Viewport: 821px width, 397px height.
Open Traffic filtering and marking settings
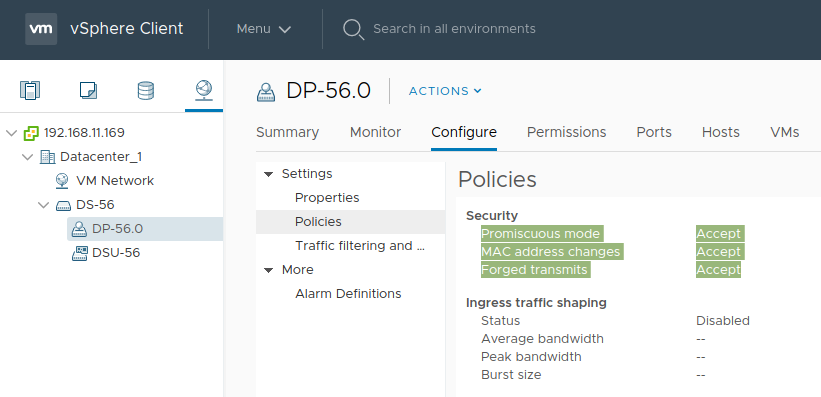(360, 246)
